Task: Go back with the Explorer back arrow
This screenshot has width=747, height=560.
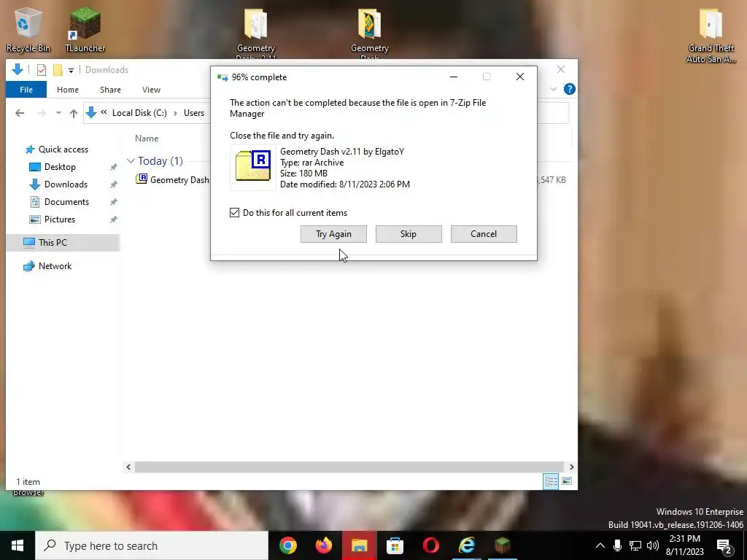Action: [x=20, y=113]
